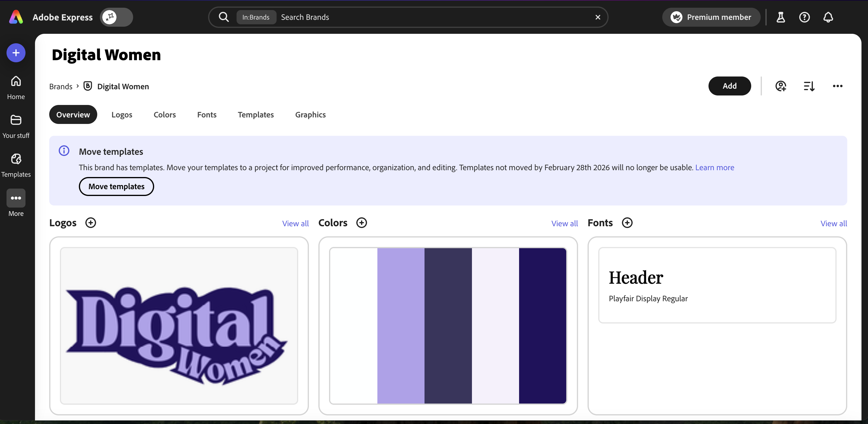The width and height of the screenshot is (868, 424).
Task: Open the sort order menu
Action: coord(809,86)
